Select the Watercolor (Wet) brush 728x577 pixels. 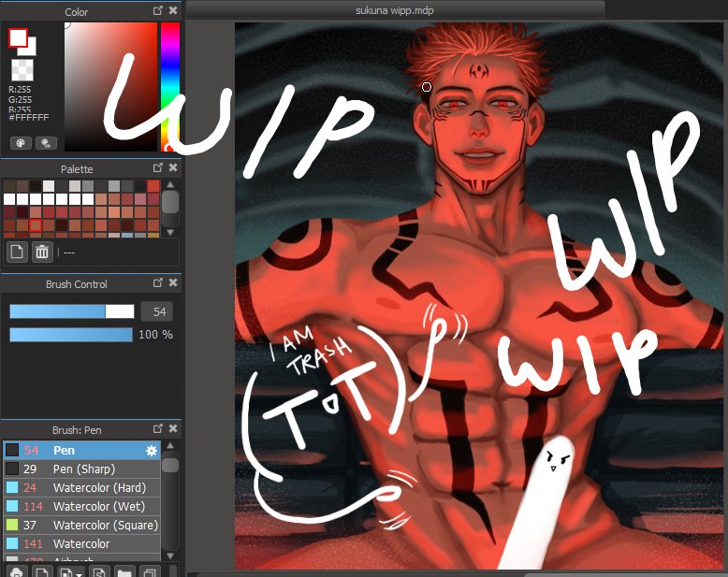click(82, 506)
